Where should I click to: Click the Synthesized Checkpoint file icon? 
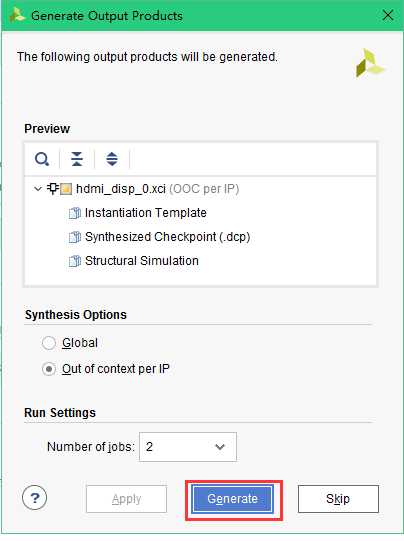pos(75,237)
